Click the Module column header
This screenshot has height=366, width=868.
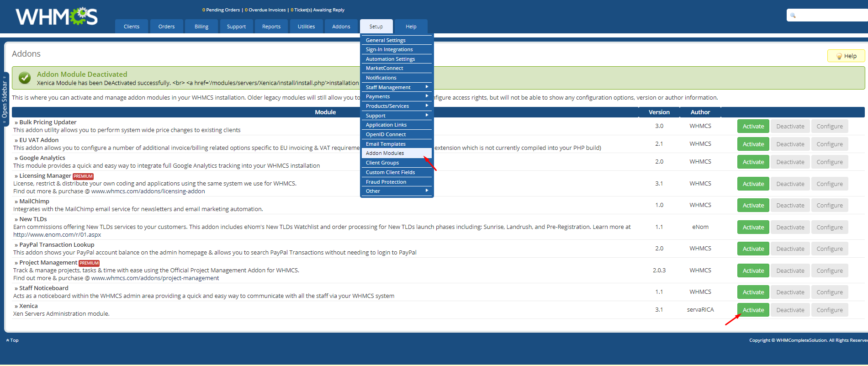325,112
